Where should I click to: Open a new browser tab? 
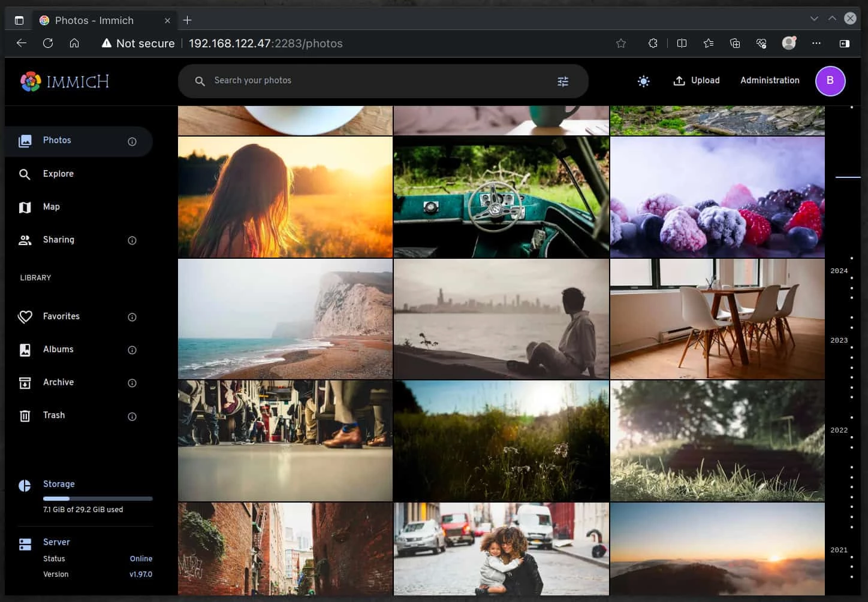(x=188, y=20)
